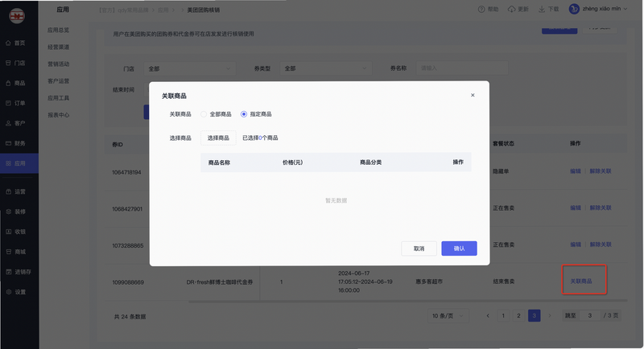The height and width of the screenshot is (349, 644).
Task: Click the brand logo in the sidebar
Action: pos(17,16)
